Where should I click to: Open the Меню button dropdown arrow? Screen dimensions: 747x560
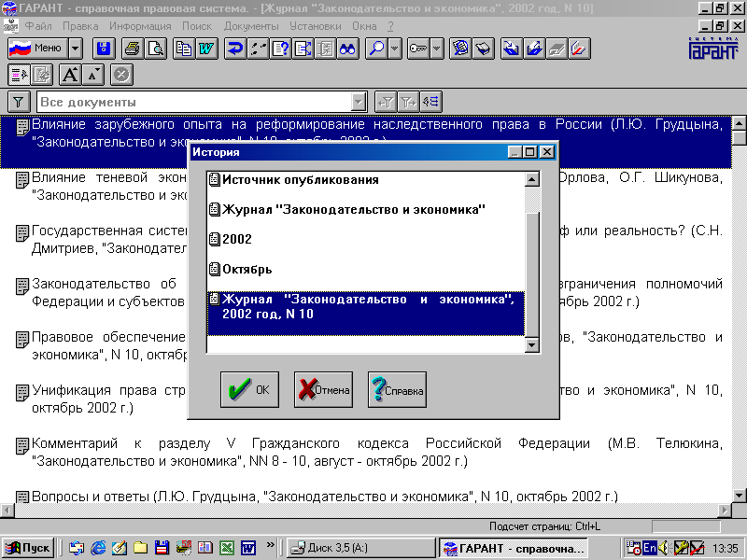click(76, 49)
